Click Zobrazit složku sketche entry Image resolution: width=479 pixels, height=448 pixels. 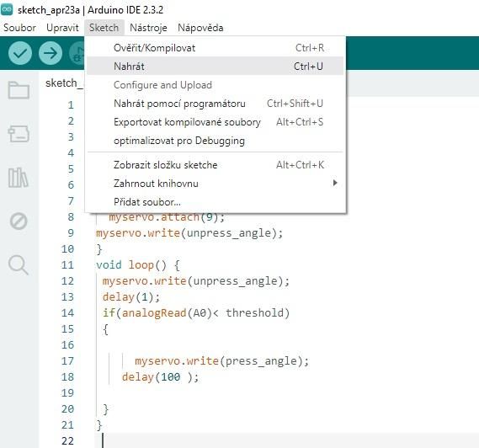pyautogui.click(x=215, y=165)
